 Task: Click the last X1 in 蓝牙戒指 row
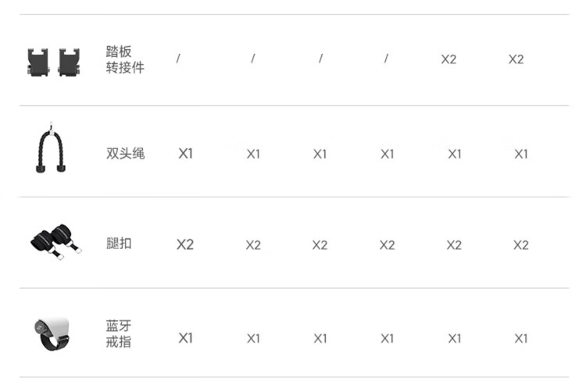[521, 338]
